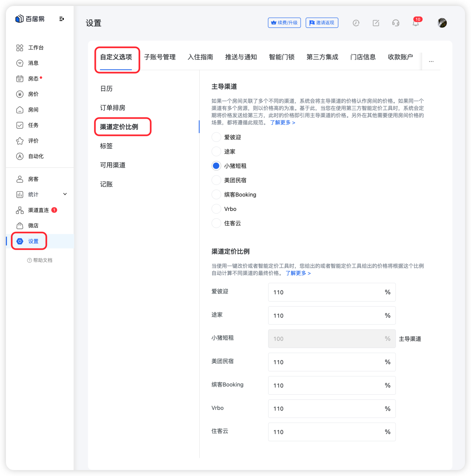Image resolution: width=471 pixels, height=476 pixels.
Task: Open 微店 shopping bag icon
Action: tap(20, 226)
